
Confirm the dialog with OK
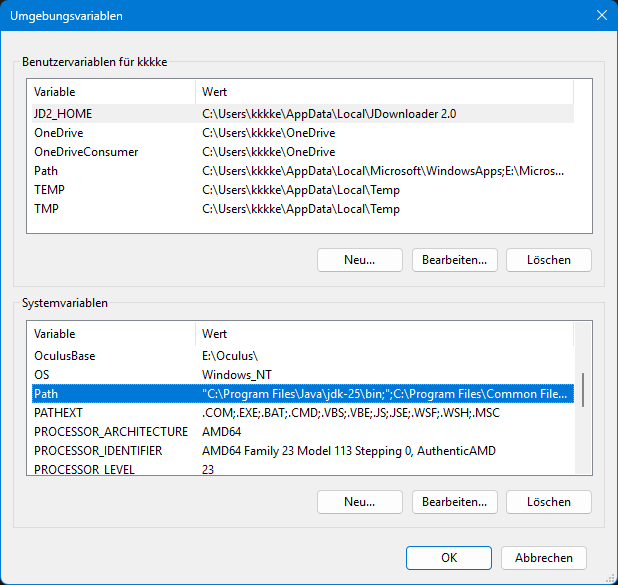click(449, 557)
